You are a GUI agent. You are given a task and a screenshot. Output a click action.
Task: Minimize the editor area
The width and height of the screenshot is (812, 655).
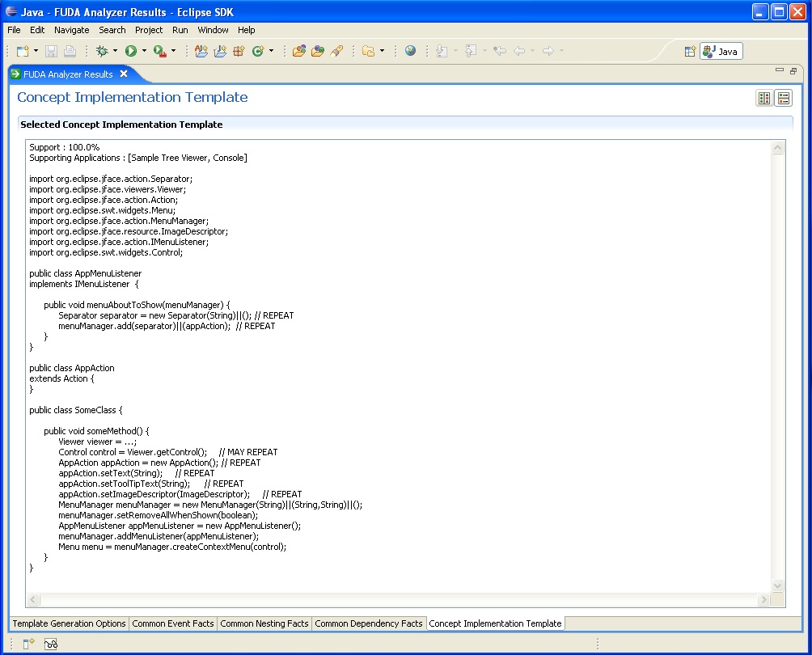pos(780,70)
